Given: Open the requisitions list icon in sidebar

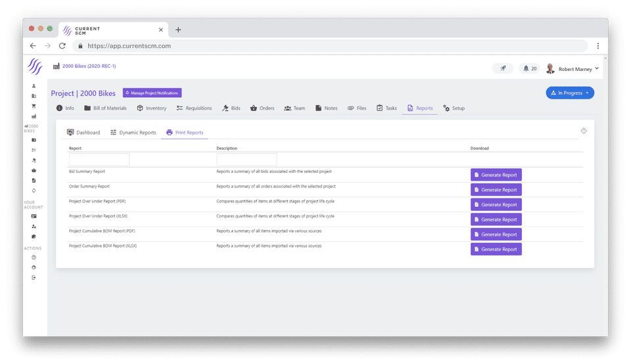Looking at the screenshot, I should click(34, 150).
